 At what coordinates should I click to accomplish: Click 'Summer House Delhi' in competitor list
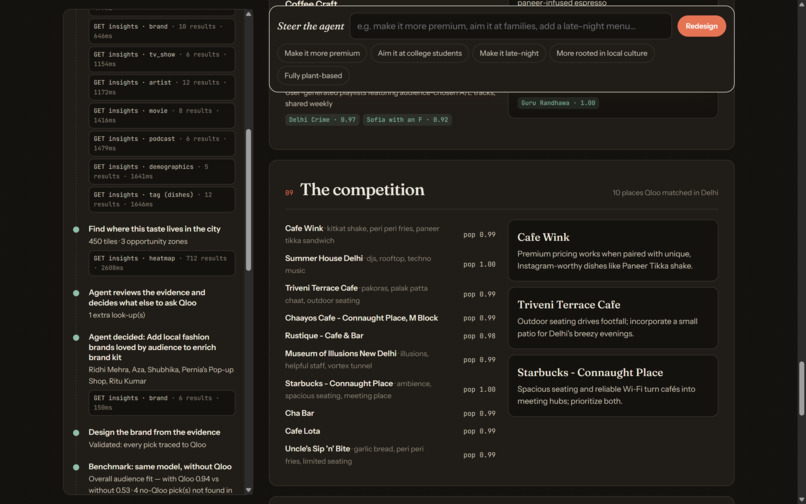pyautogui.click(x=324, y=259)
